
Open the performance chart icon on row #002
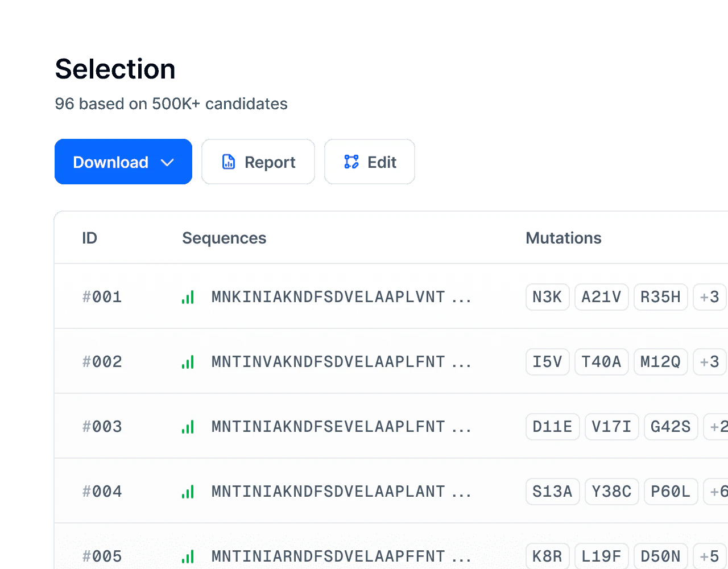(x=188, y=361)
